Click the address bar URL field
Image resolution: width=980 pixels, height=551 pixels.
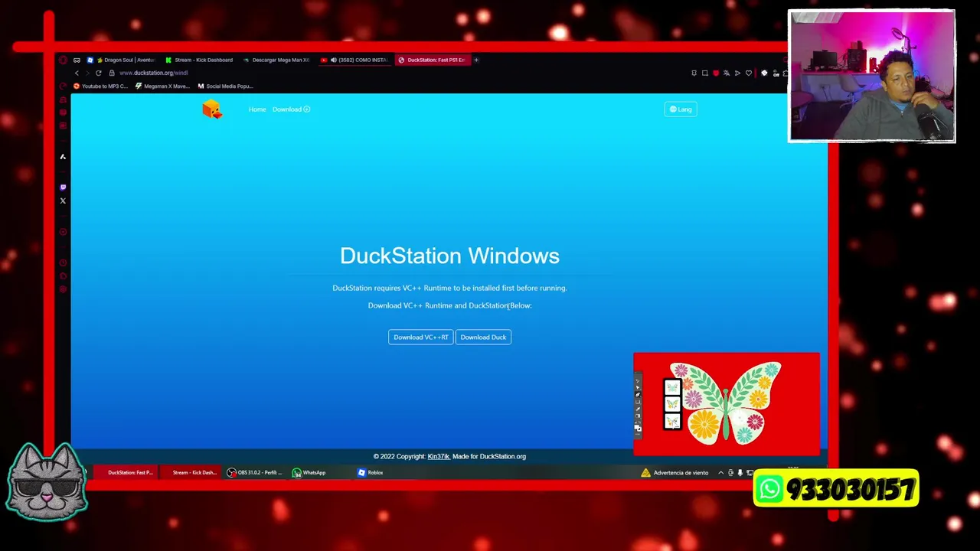(x=154, y=73)
